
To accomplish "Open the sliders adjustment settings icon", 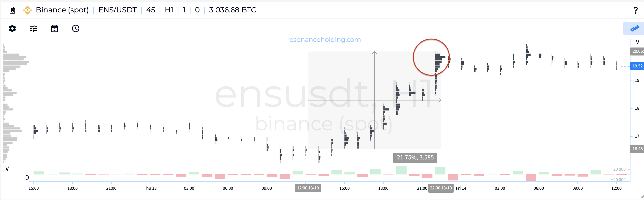I will 33,29.
